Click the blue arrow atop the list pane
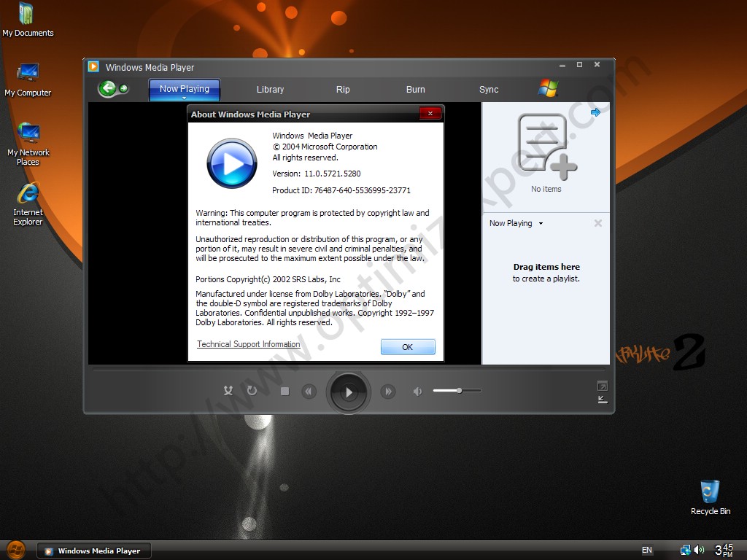 click(x=595, y=112)
